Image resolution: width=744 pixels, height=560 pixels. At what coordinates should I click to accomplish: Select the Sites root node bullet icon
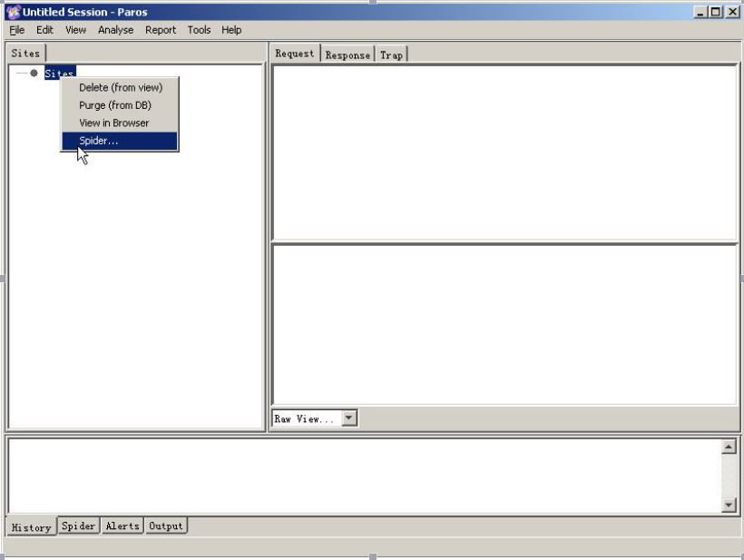click(x=34, y=73)
